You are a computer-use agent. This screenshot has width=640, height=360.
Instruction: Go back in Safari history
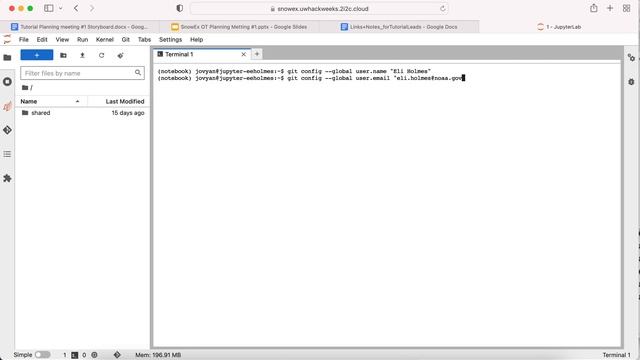(76, 8)
